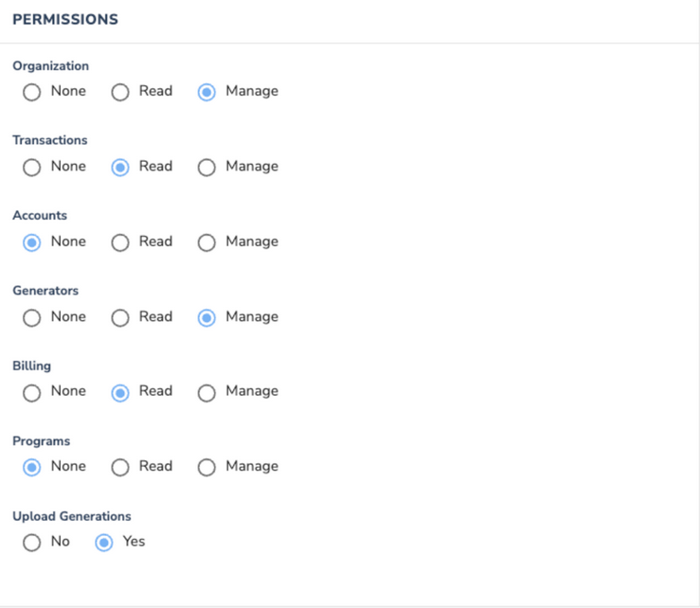The height and width of the screenshot is (608, 700).
Task: Pick None under Generators
Action: click(x=31, y=318)
